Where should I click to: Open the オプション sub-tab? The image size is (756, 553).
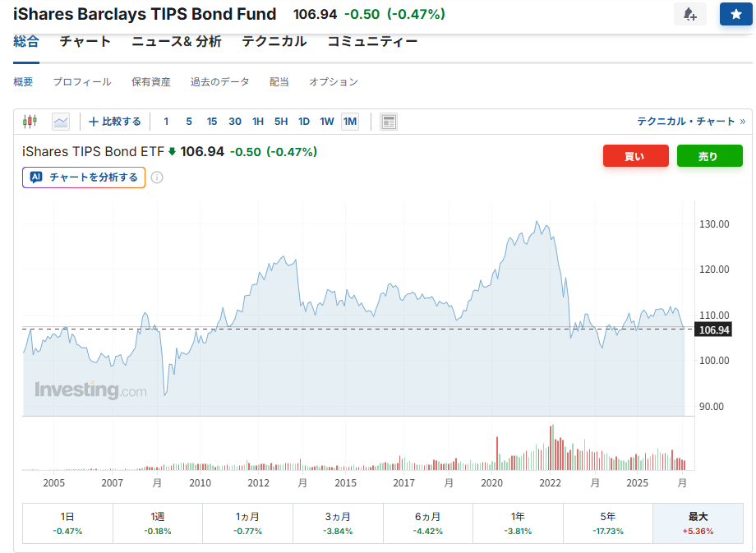point(333,82)
